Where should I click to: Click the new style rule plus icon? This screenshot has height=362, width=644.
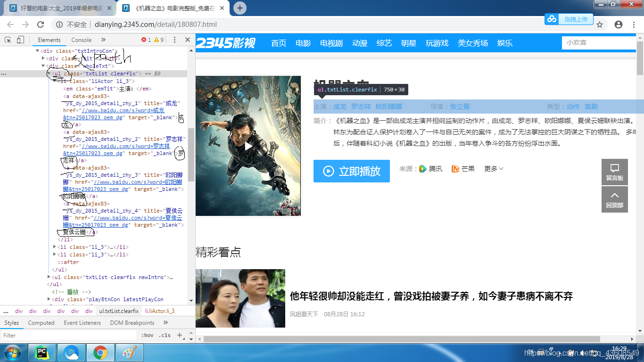click(179, 336)
